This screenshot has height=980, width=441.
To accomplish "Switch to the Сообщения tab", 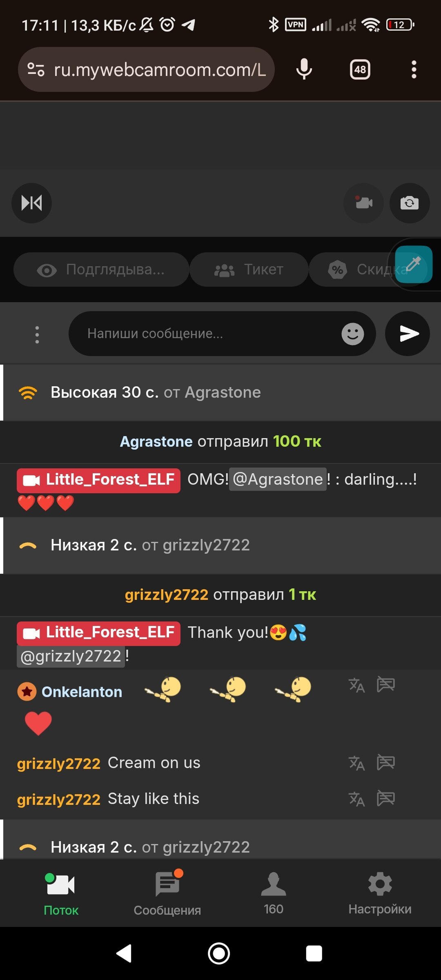I will point(167,893).
